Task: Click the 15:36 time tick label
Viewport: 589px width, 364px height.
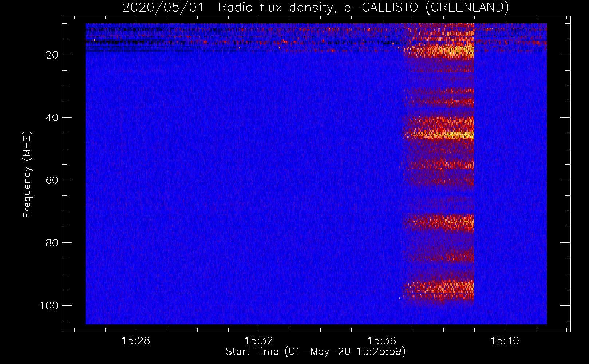Action: pyautogui.click(x=382, y=341)
